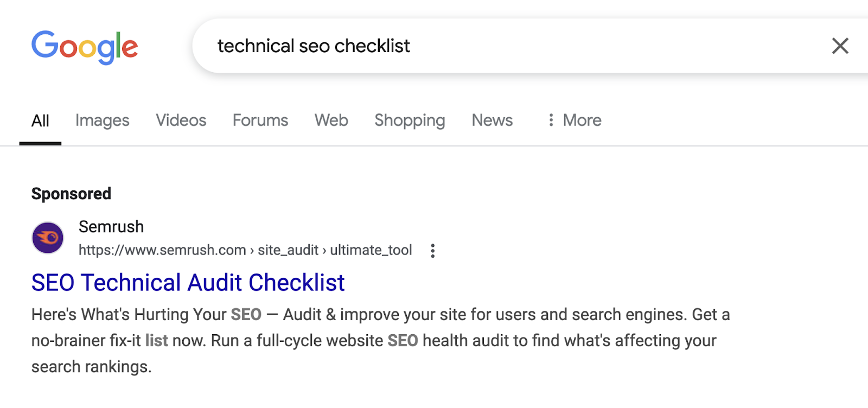Viewport: 868px width, 408px height.
Task: Open the News tab
Action: pos(492,120)
